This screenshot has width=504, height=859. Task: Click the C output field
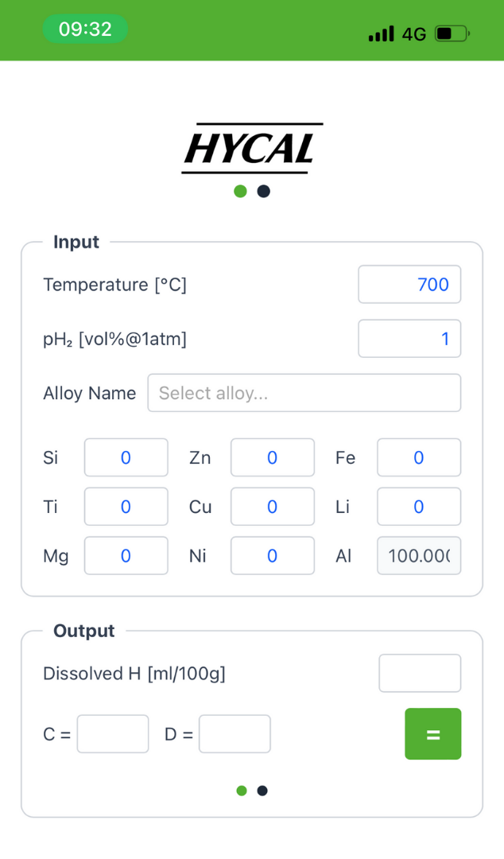pyautogui.click(x=113, y=733)
